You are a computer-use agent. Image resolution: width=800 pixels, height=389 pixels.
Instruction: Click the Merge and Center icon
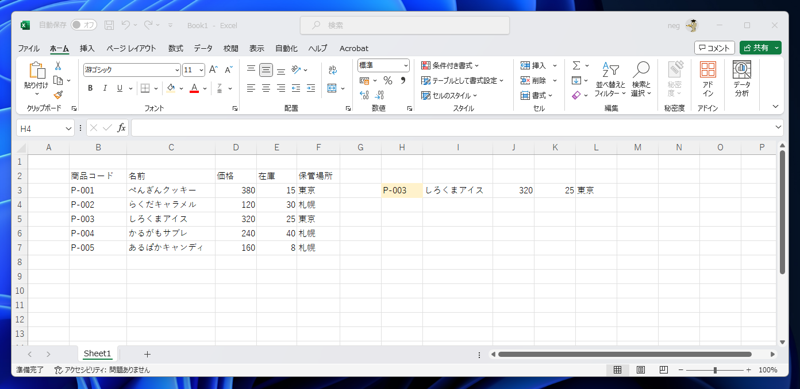click(x=332, y=88)
